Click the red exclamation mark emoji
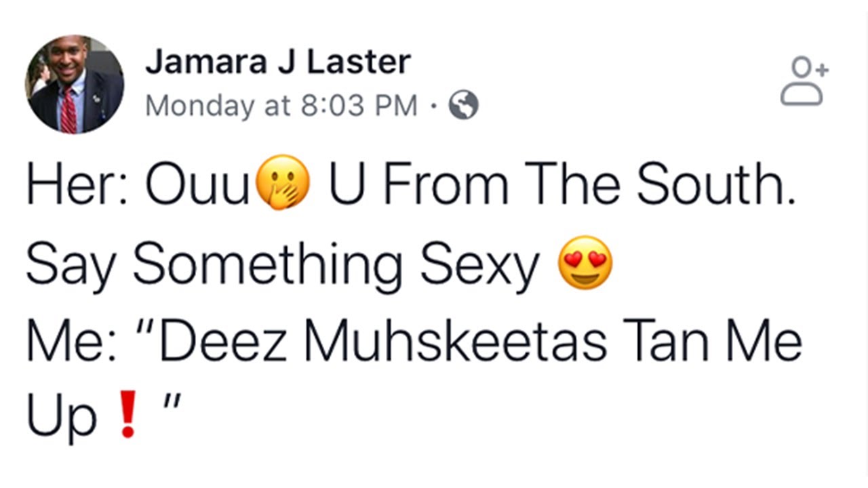868x488 pixels. (127, 415)
